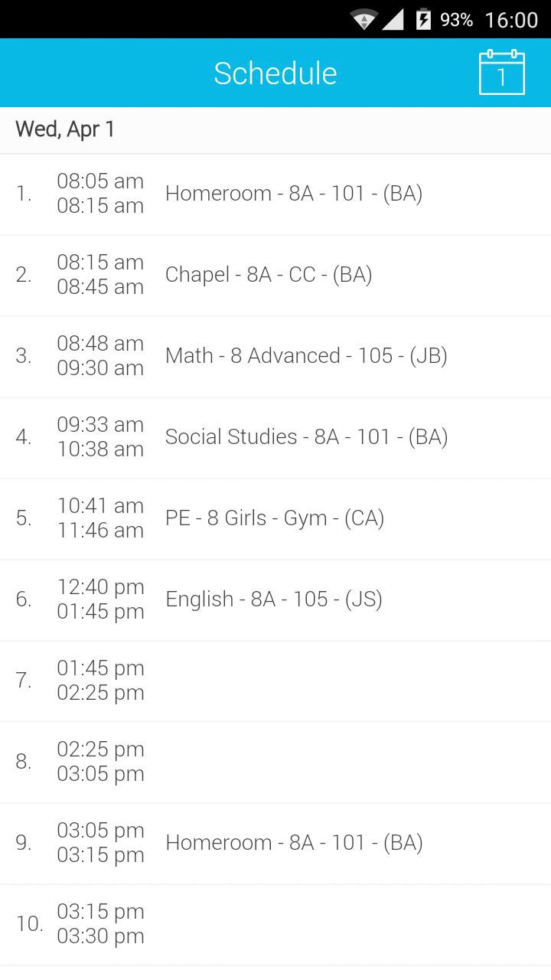This screenshot has width=551, height=980.
Task: Open the calendar date picker icon
Action: pos(501,73)
